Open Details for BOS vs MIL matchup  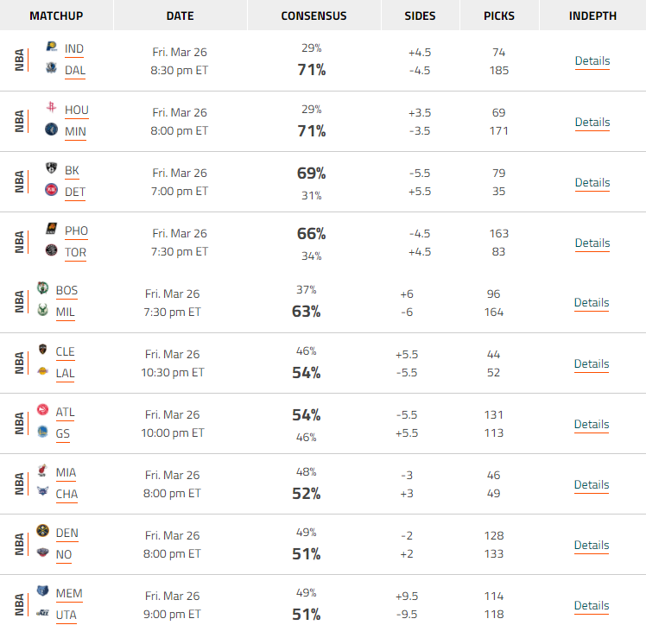point(592,303)
